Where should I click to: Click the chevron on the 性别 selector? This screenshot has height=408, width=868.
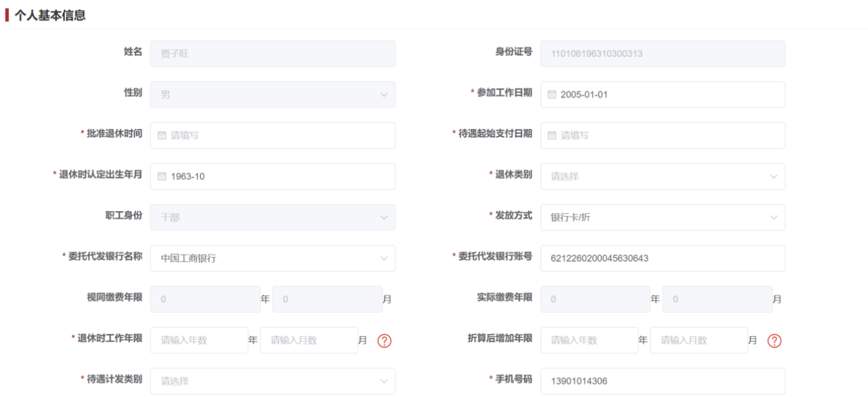[384, 94]
